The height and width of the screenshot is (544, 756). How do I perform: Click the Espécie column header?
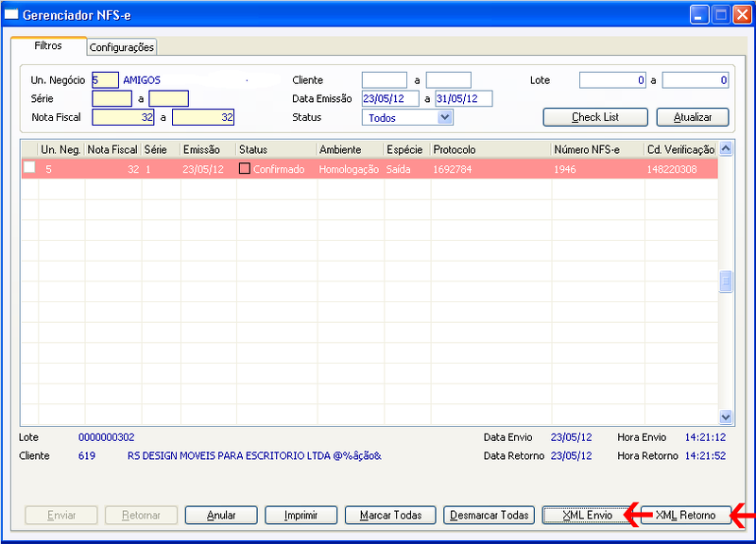point(407,149)
